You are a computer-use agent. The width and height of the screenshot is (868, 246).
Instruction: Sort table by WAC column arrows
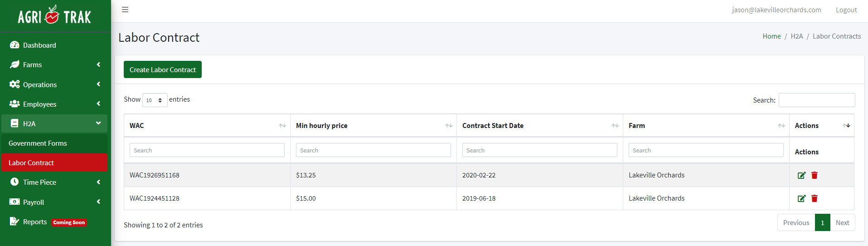(282, 126)
